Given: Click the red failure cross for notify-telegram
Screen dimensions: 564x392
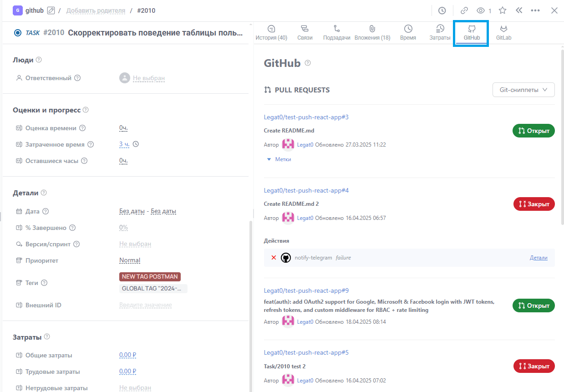Looking at the screenshot, I should tap(274, 258).
